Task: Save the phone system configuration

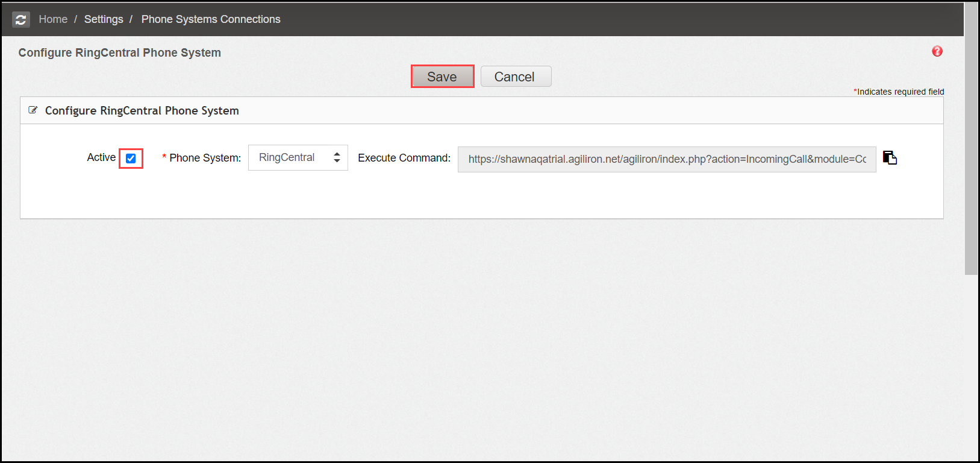Action: pyautogui.click(x=442, y=77)
